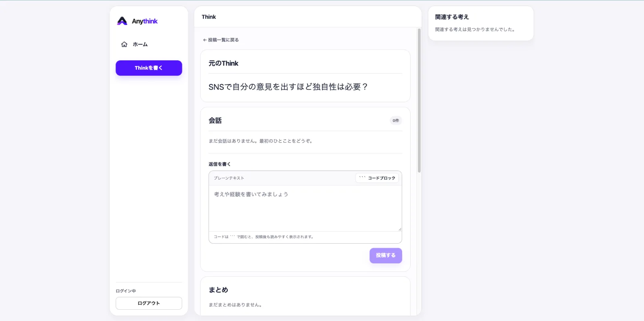Focus the reply text area

click(305, 208)
